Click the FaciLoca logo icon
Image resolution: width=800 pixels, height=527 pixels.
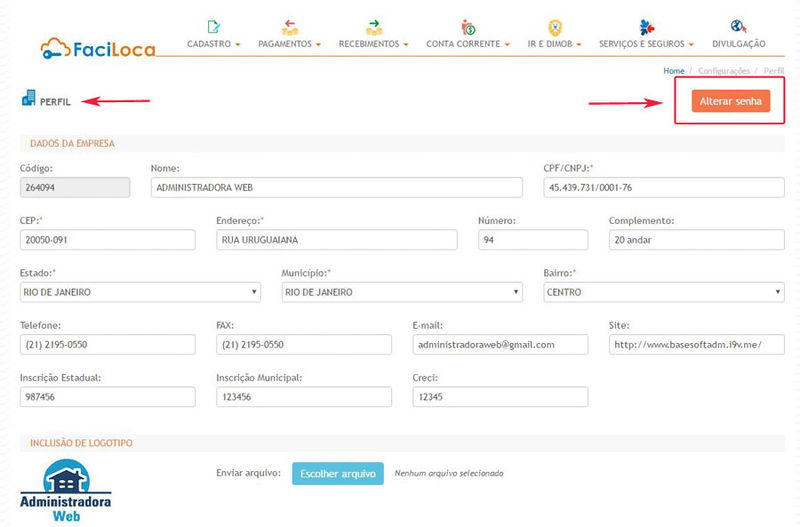click(x=56, y=47)
